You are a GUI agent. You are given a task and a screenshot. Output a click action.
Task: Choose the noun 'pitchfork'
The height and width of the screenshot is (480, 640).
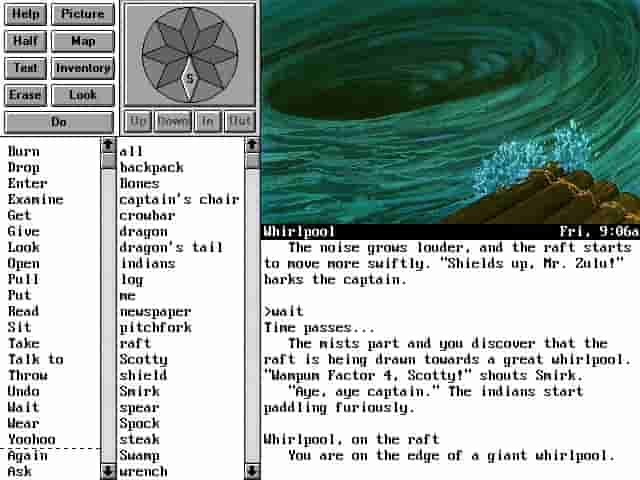155,327
